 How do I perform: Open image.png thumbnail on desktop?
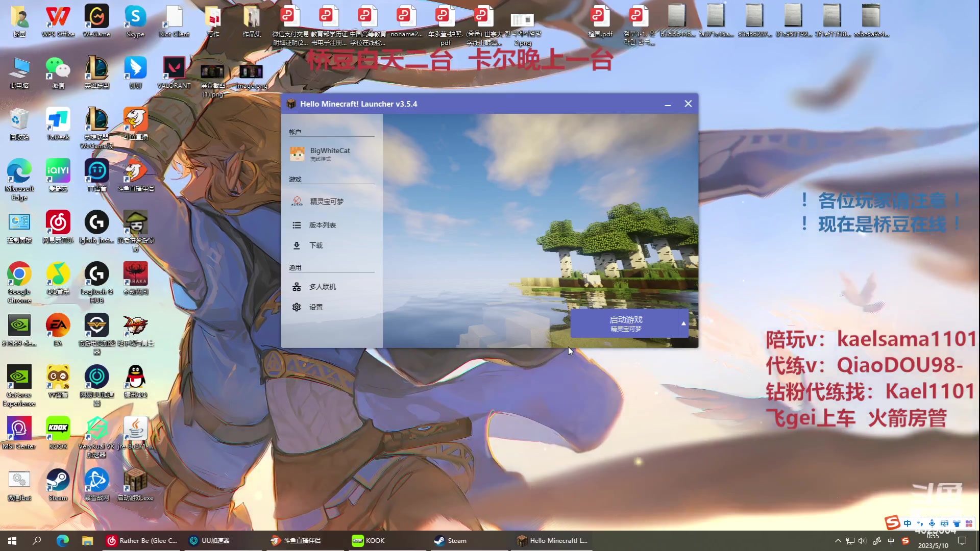pyautogui.click(x=251, y=77)
